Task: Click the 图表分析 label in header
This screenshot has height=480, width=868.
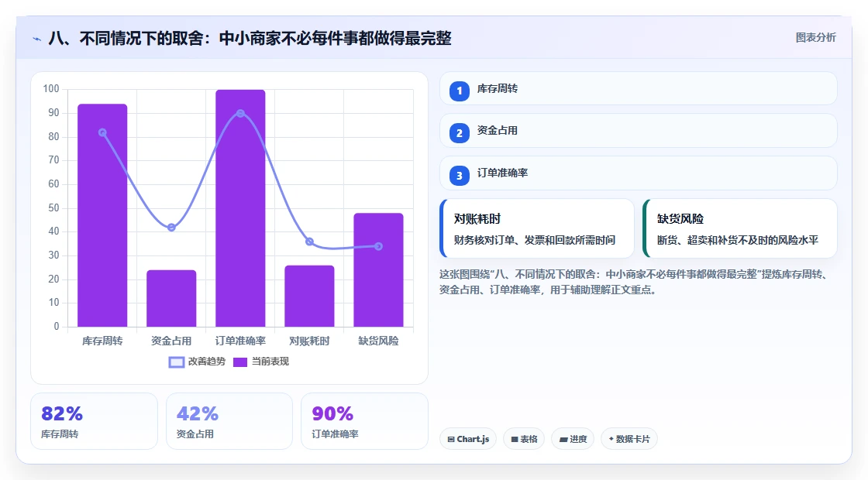Action: (x=815, y=38)
